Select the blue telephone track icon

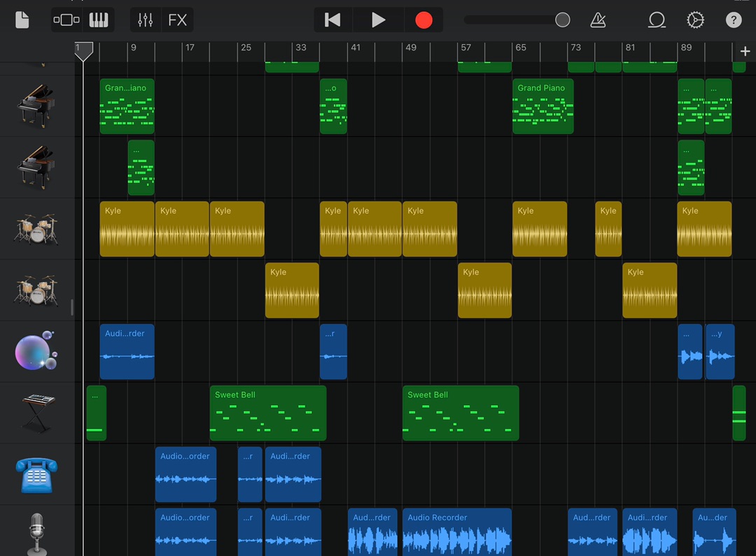tap(36, 475)
